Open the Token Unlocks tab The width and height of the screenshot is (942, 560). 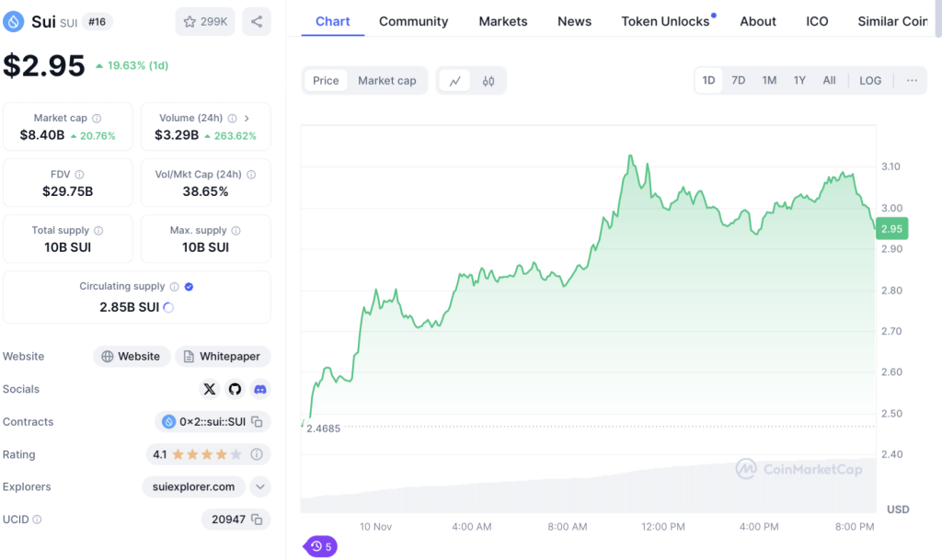pyautogui.click(x=665, y=21)
